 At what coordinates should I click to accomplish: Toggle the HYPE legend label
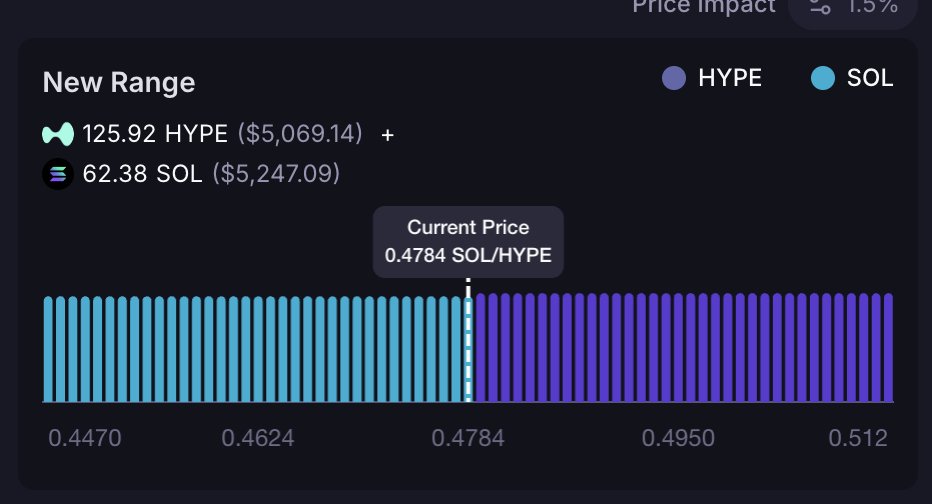(729, 78)
